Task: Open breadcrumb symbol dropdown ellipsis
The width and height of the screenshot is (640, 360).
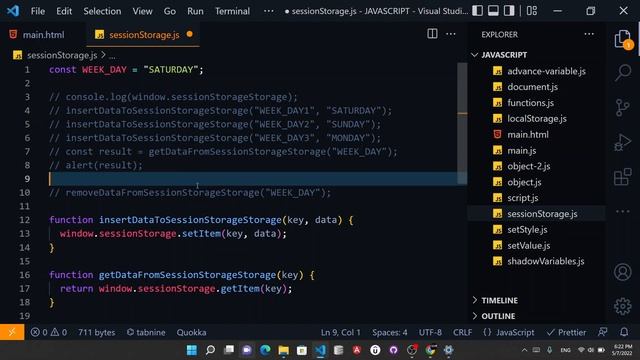Action: click(x=112, y=56)
